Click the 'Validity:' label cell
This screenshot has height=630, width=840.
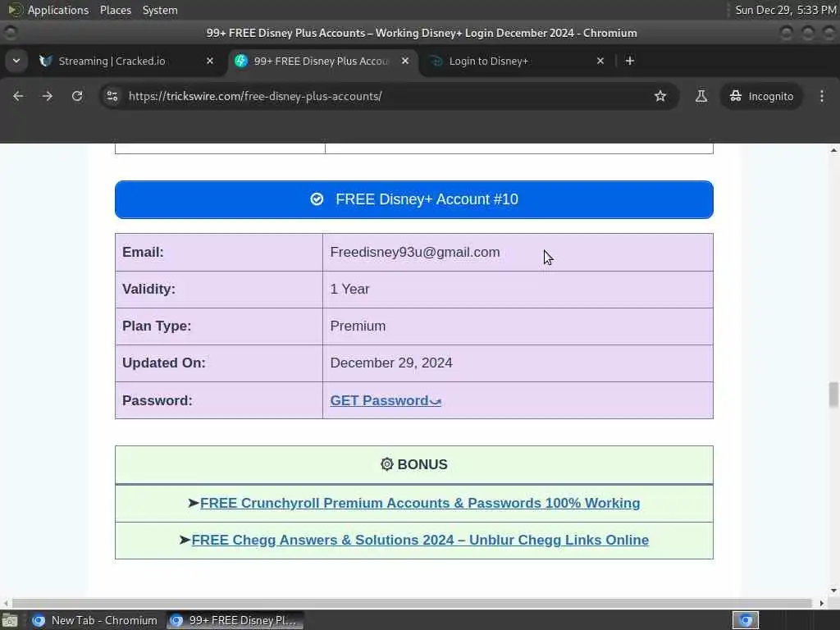tap(218, 290)
